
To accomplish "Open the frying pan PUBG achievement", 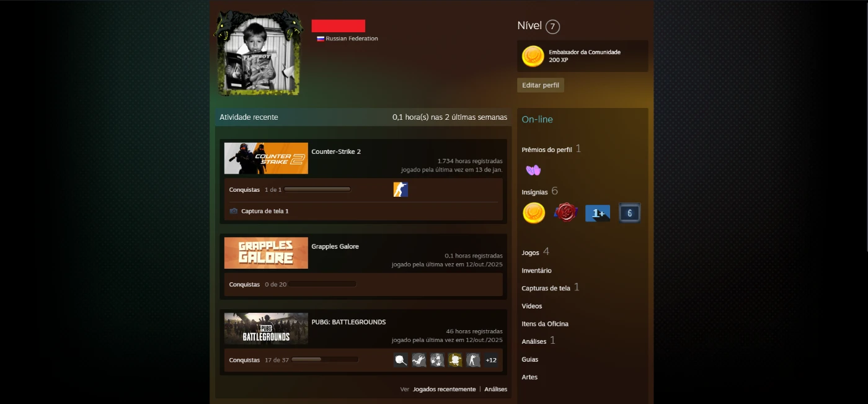I will (401, 360).
